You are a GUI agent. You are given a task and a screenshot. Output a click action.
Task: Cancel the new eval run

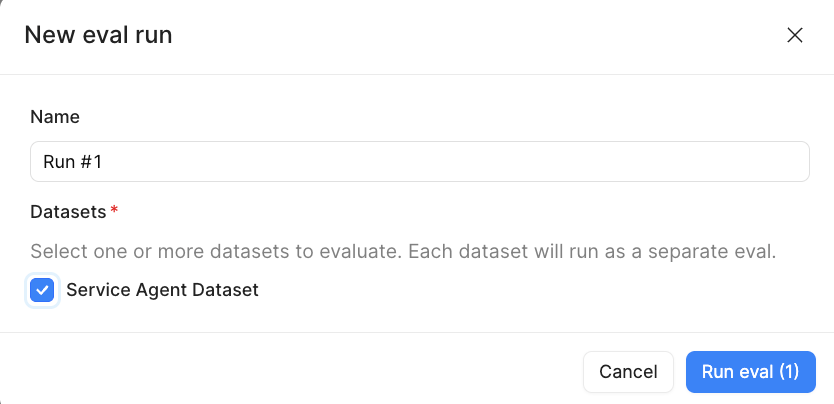coord(628,372)
